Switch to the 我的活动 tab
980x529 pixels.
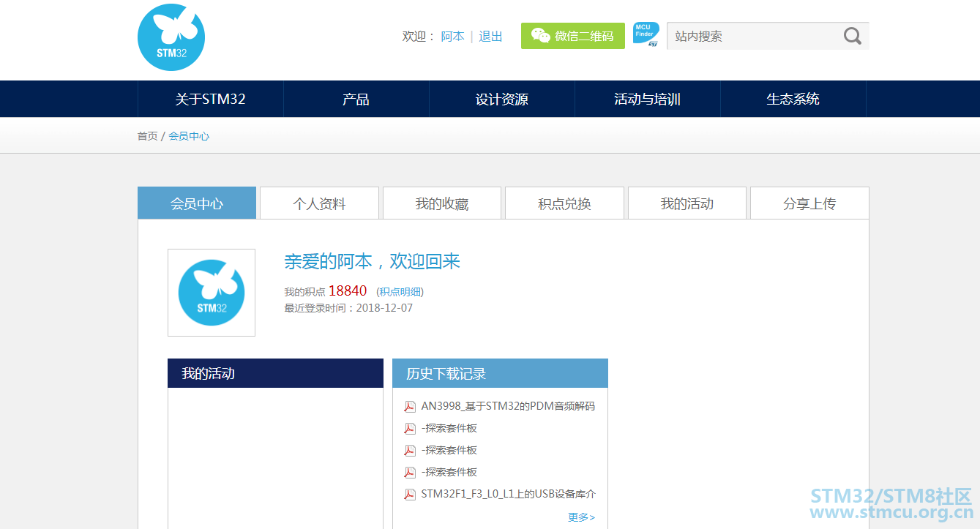tap(687, 203)
